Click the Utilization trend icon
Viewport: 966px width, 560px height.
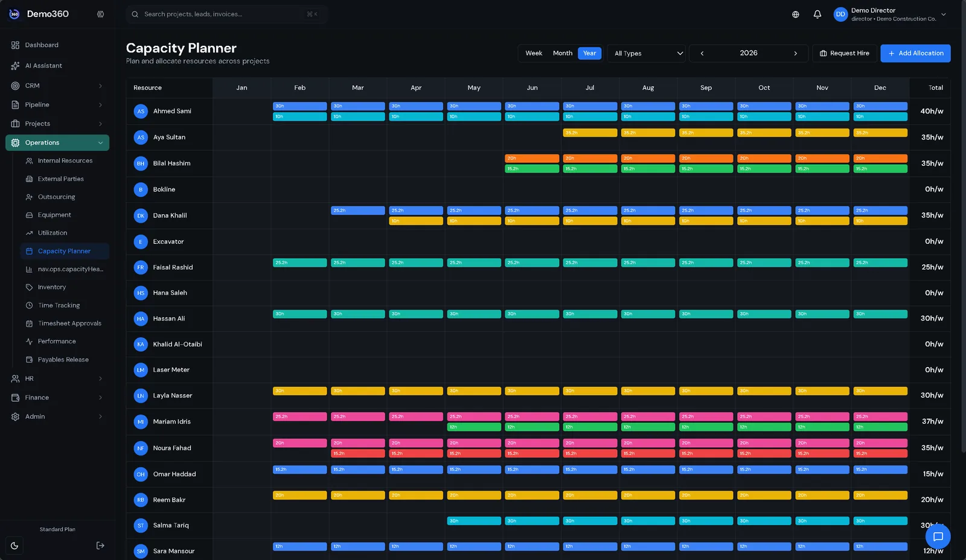pyautogui.click(x=29, y=233)
